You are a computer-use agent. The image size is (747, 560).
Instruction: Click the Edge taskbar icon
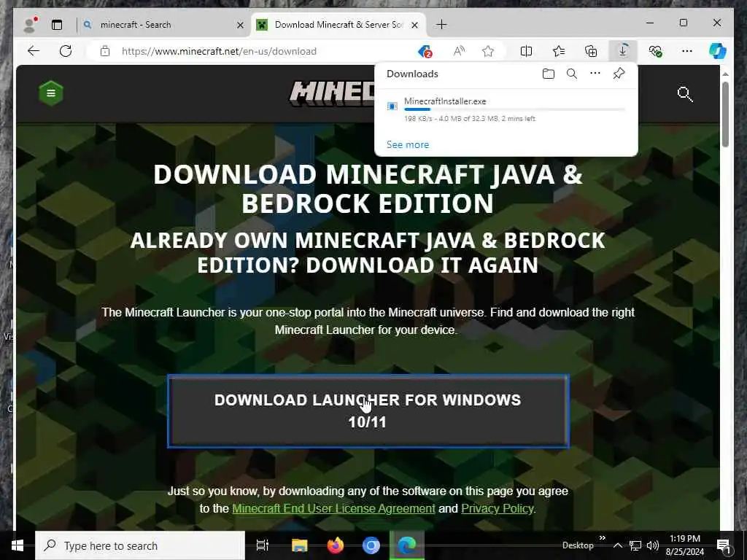pyautogui.click(x=407, y=545)
